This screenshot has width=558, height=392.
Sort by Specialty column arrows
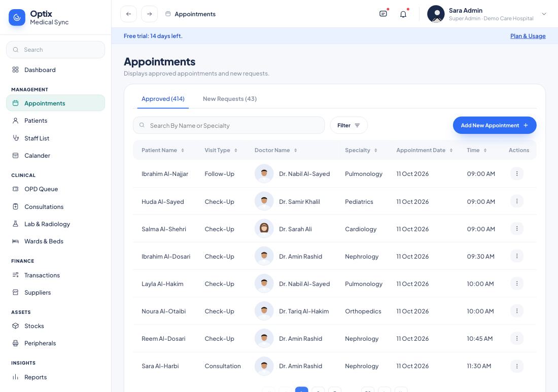[376, 151]
